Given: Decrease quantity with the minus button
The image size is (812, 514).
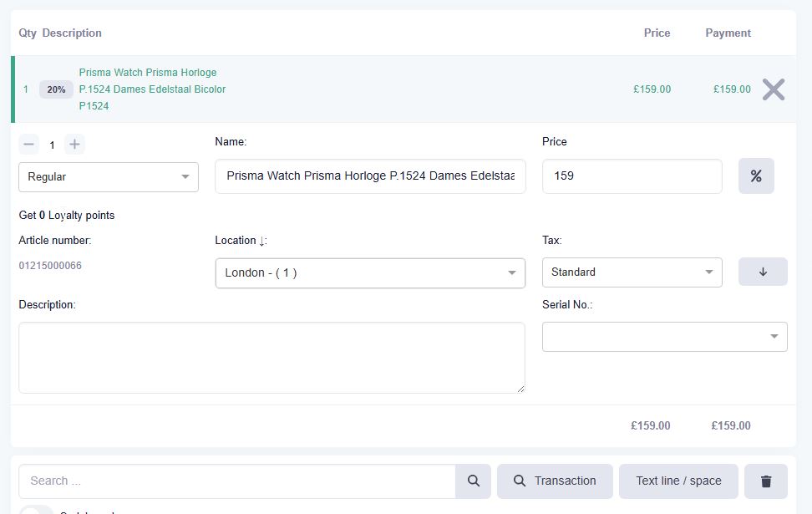Looking at the screenshot, I should point(29,144).
